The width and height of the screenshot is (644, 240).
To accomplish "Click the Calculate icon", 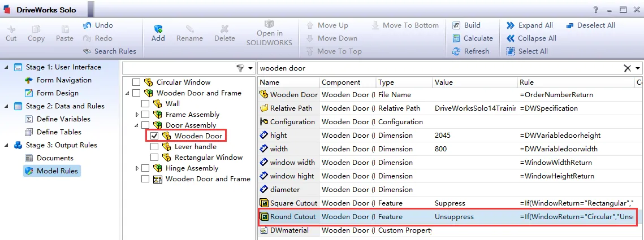I will tap(456, 38).
